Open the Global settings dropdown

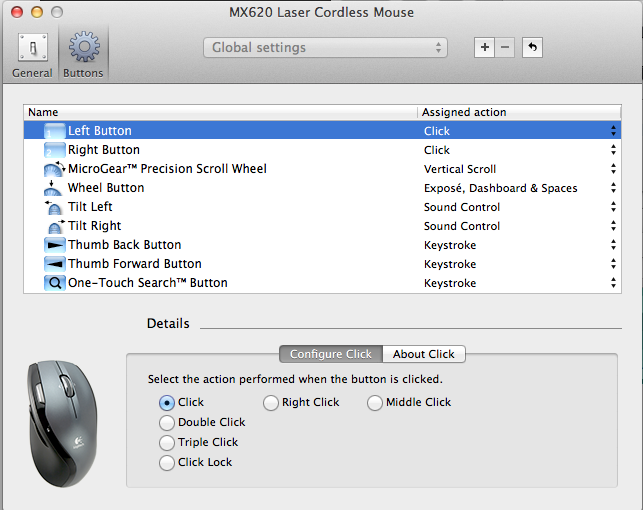point(325,48)
